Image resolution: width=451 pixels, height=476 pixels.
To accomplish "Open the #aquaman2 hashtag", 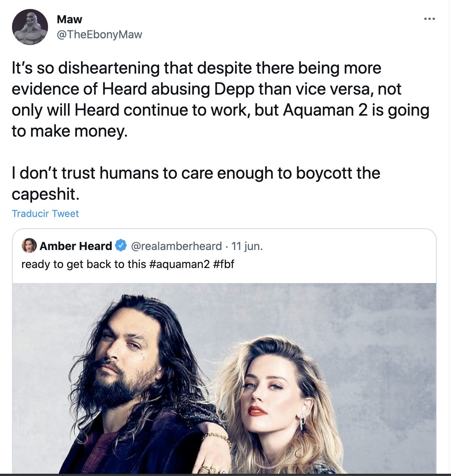I will (x=179, y=264).
